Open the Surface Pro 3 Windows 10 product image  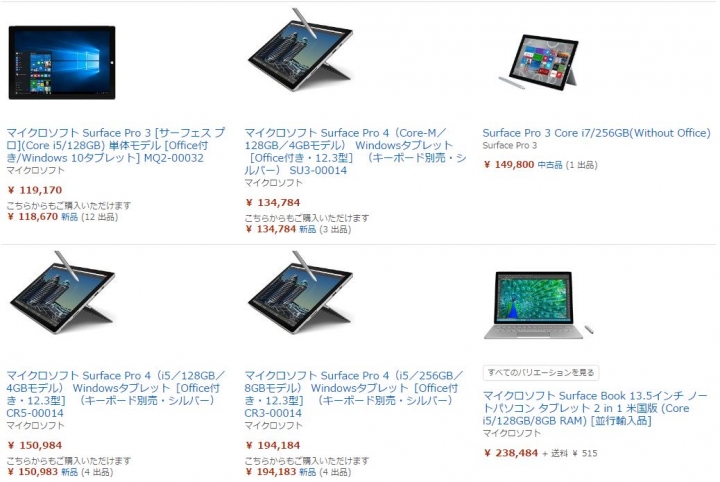[x=62, y=62]
